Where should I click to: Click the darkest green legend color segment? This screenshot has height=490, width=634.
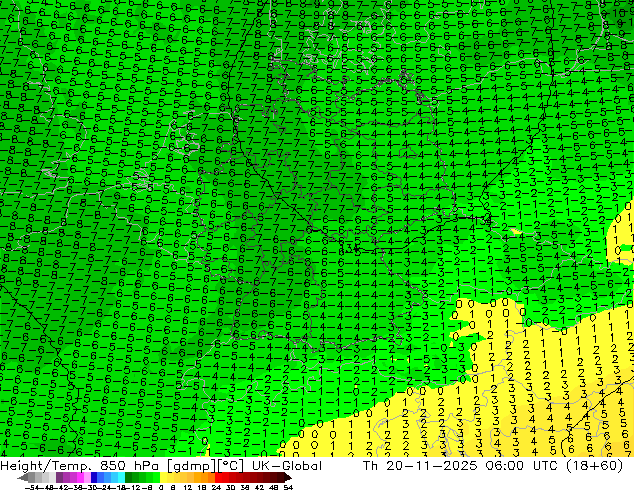129,477
